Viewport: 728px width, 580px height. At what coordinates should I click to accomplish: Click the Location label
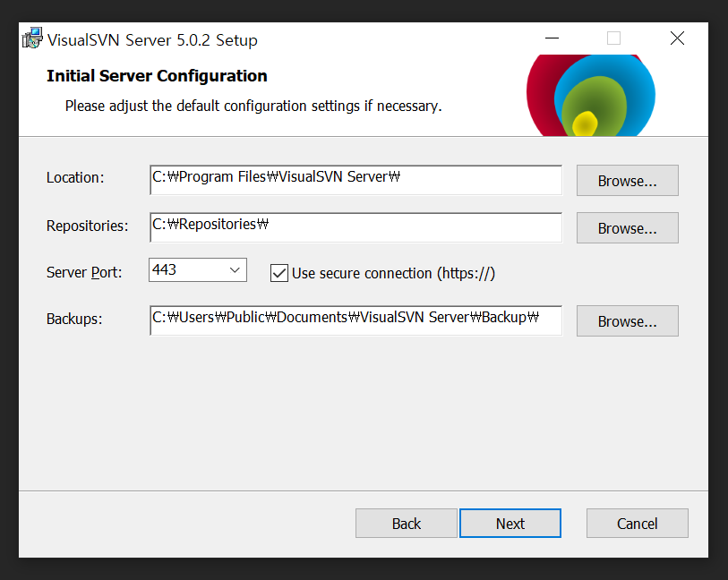[75, 178]
